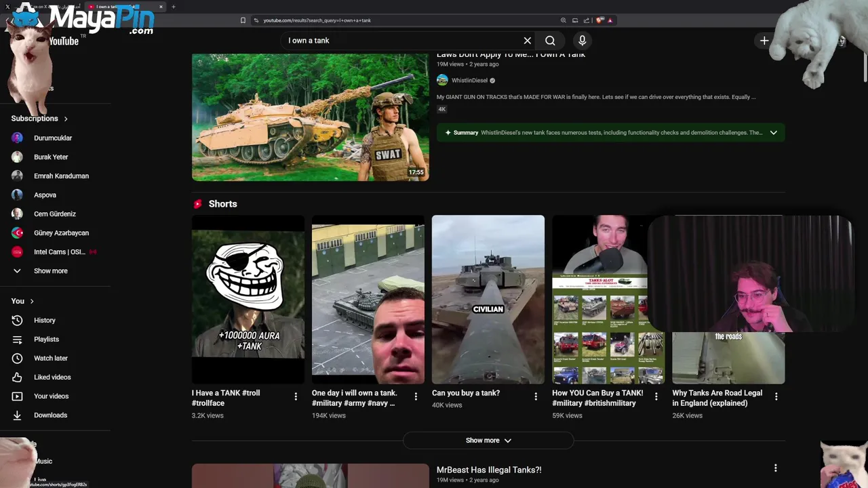Image resolution: width=868 pixels, height=488 pixels.
Task: Open more options for 'One day i will own a tank'
Action: coord(416,396)
